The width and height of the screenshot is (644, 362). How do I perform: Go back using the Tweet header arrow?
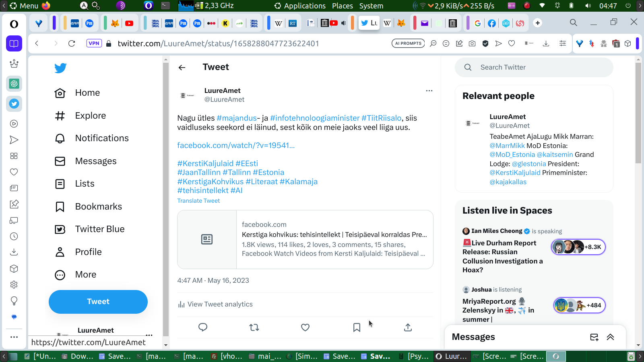182,68
